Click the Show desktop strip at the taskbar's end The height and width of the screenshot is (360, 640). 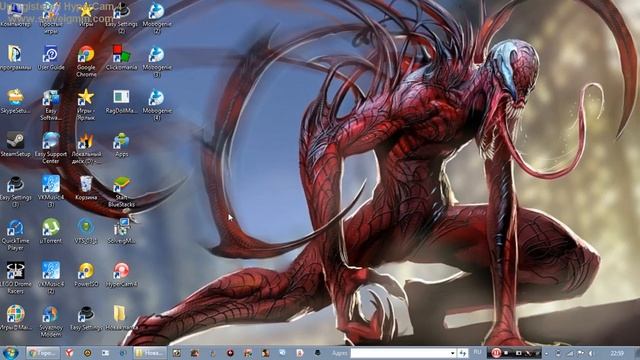637,353
